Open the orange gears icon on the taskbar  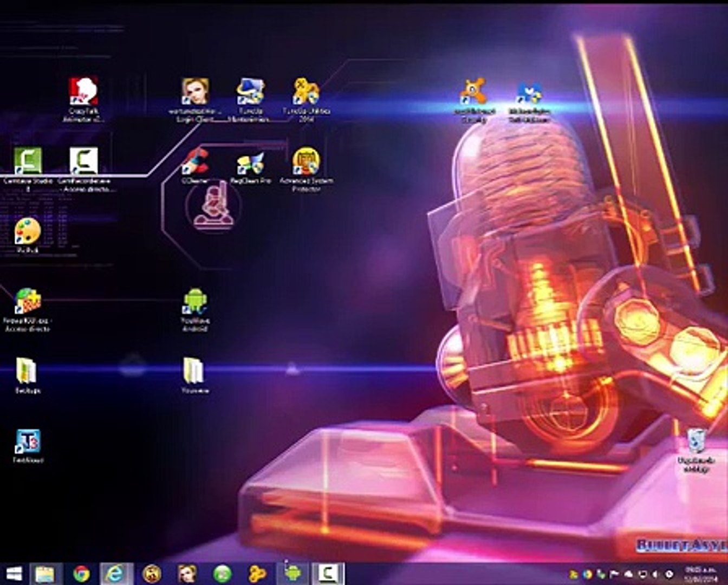coord(257,574)
